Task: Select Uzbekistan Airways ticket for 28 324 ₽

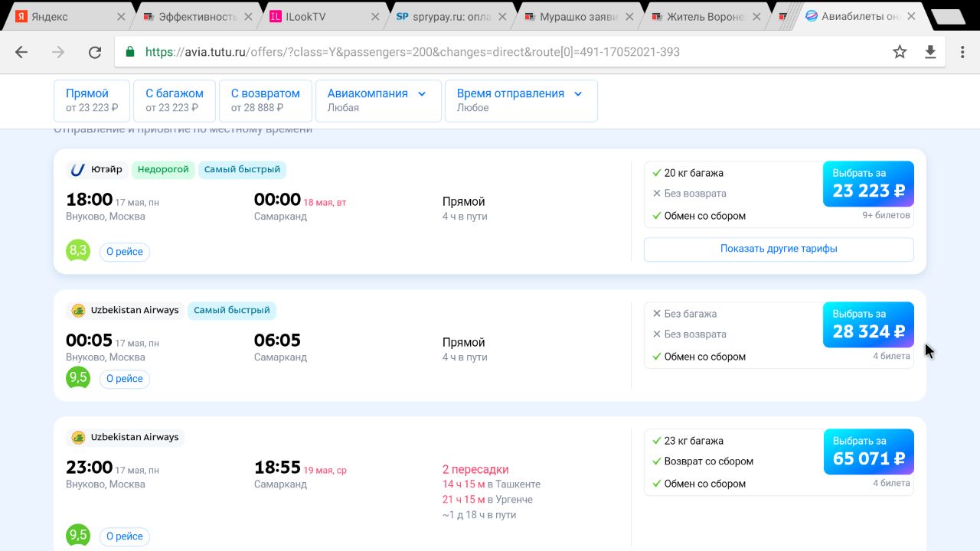Action: [x=868, y=324]
